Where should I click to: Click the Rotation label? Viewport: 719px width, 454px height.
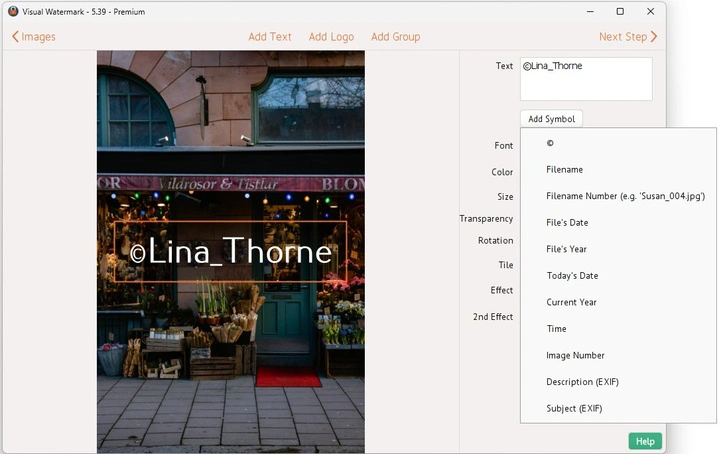click(495, 240)
